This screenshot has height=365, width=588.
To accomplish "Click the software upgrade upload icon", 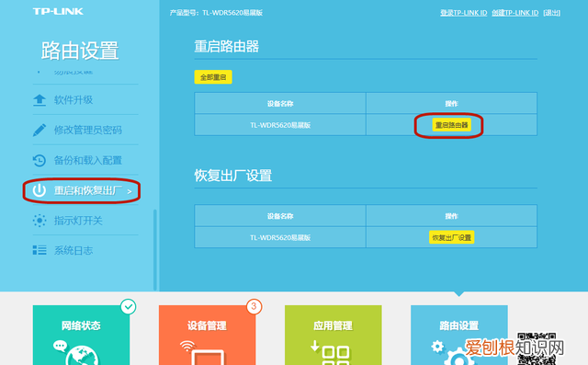I will click(40, 100).
